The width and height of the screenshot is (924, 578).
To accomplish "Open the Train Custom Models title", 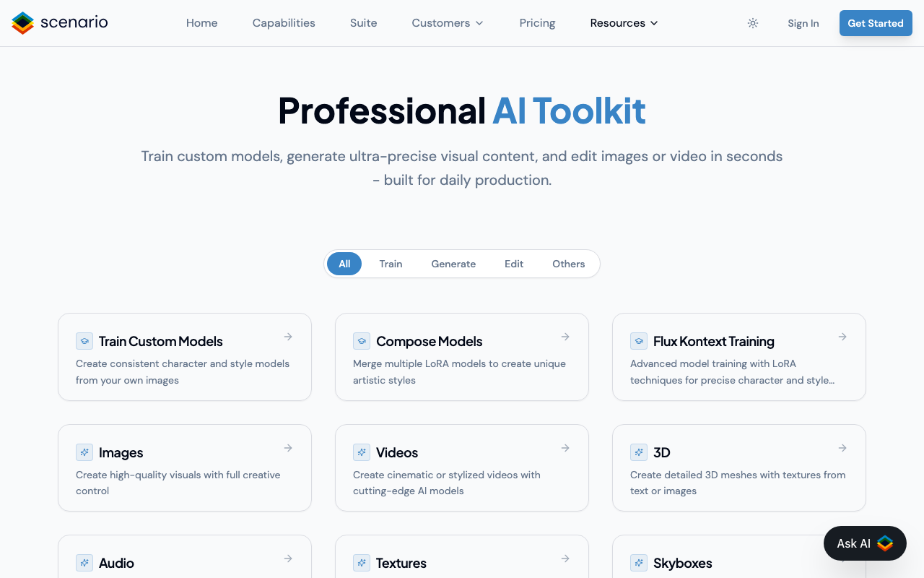I will click(160, 341).
